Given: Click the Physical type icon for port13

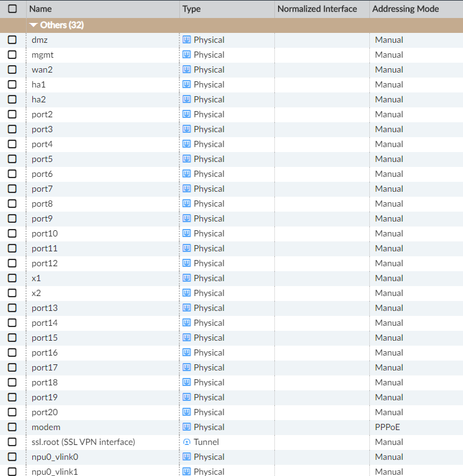Looking at the screenshot, I should click(x=187, y=308).
